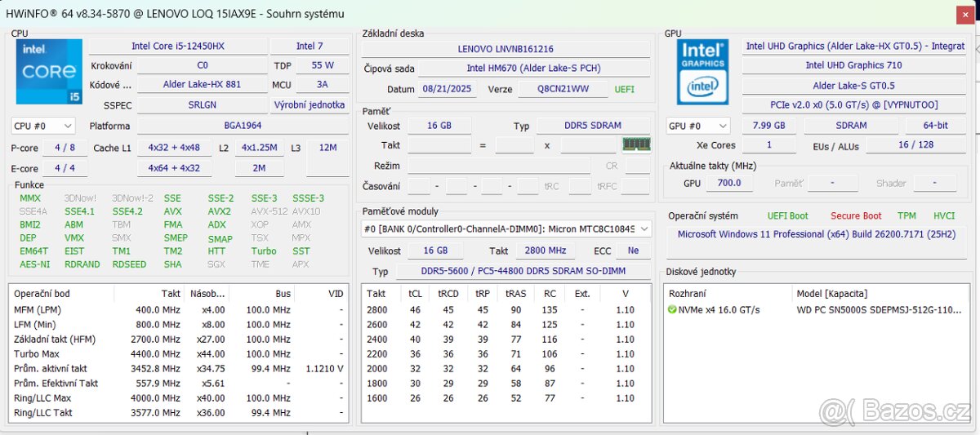The width and height of the screenshot is (980, 435).
Task: Click the Intel Core i5 CPU logo
Action: (47, 72)
